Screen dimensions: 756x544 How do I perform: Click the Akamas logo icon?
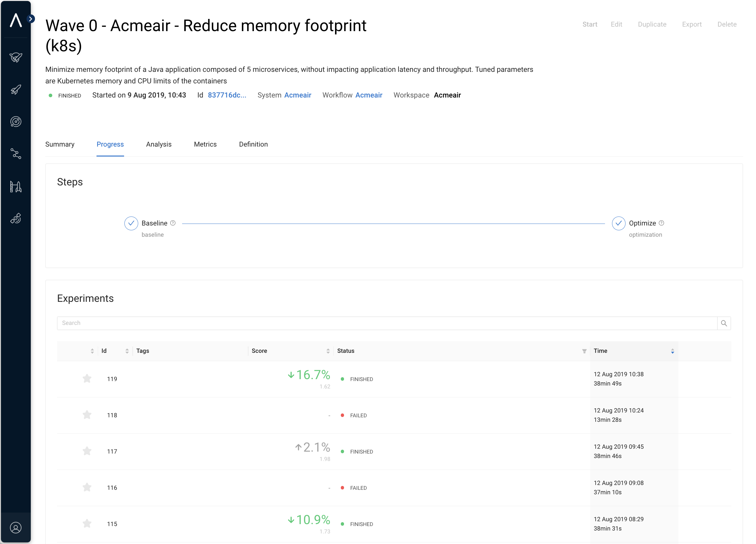click(15, 20)
